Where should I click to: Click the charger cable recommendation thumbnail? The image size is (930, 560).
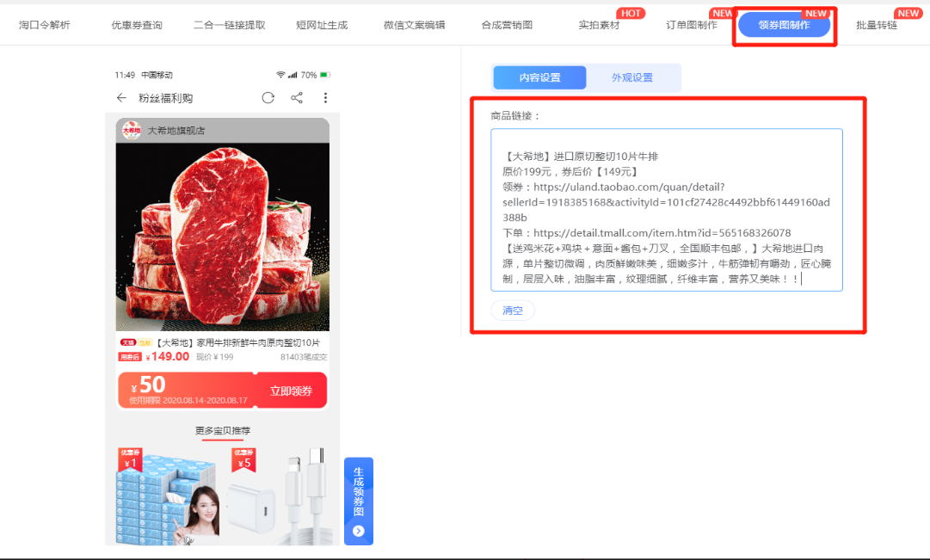click(x=278, y=496)
